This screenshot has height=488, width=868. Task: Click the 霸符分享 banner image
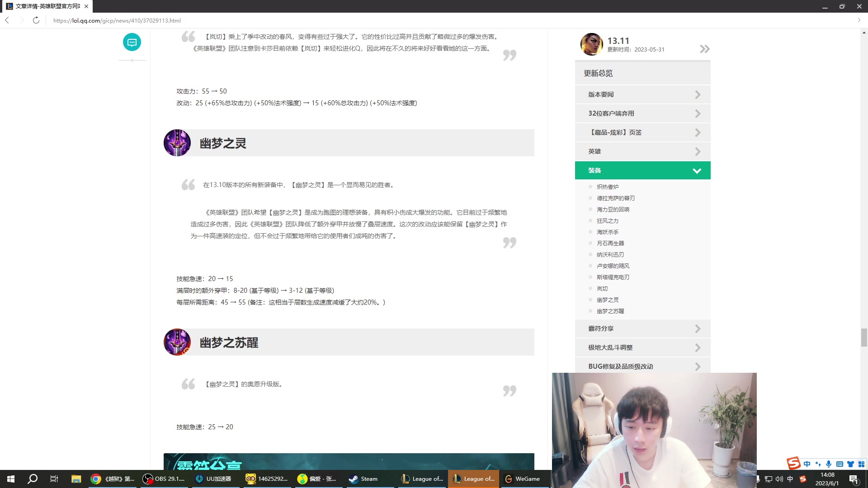349,461
